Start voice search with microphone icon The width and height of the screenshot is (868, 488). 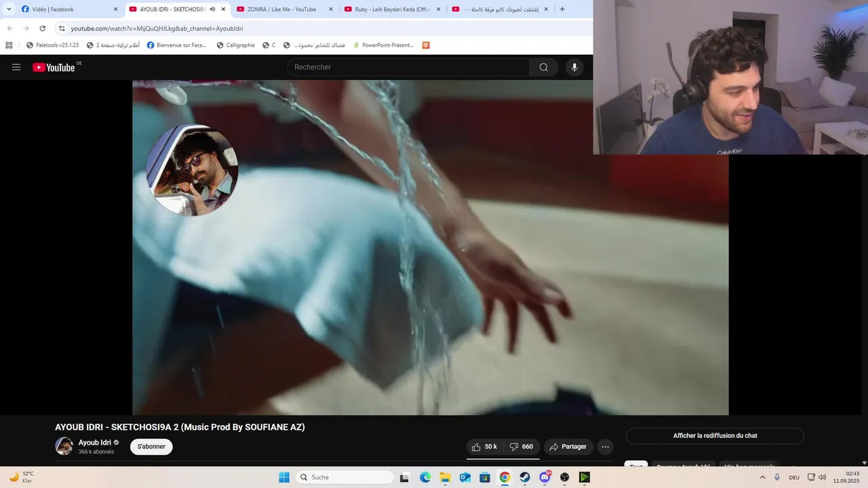(x=574, y=67)
